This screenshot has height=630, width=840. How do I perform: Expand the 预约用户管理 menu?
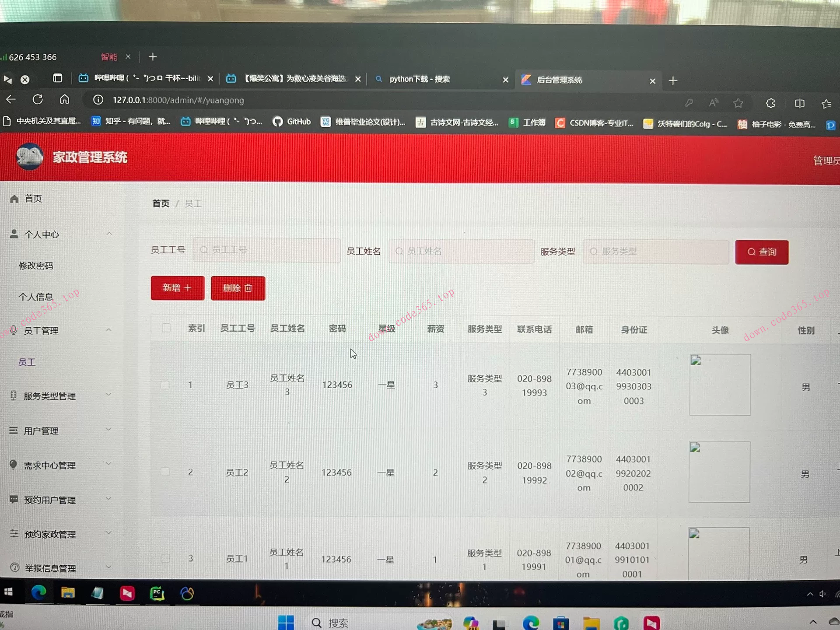coord(108,498)
